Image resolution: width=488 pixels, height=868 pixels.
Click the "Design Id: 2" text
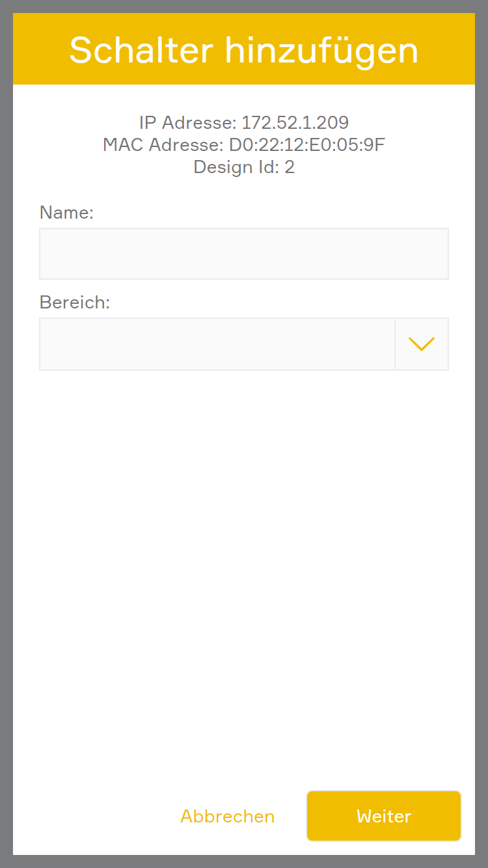[244, 167]
